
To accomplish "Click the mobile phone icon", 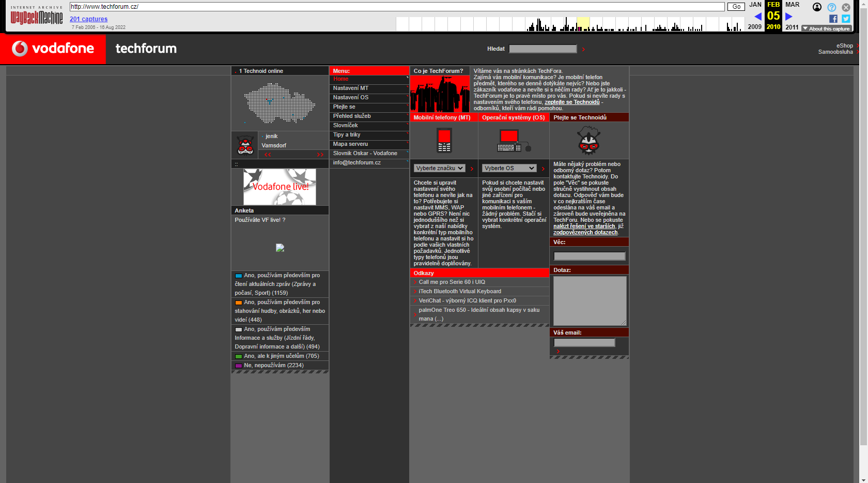I will coord(444,141).
